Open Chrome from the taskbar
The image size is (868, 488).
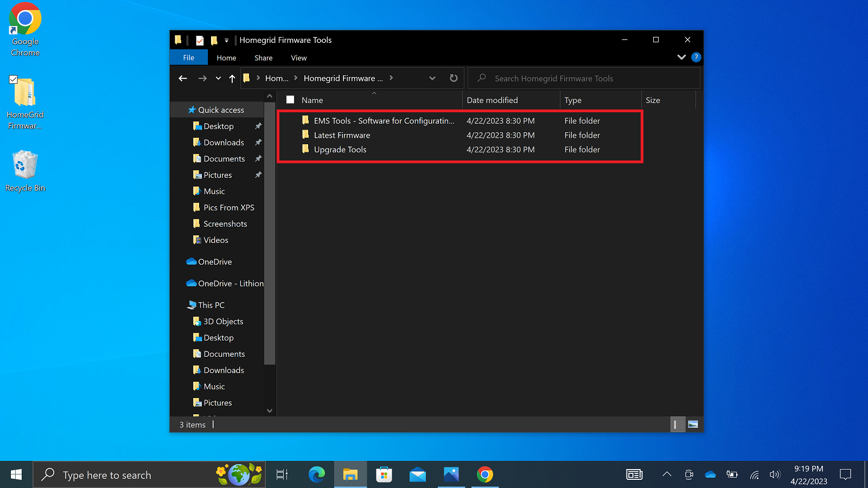(x=485, y=475)
